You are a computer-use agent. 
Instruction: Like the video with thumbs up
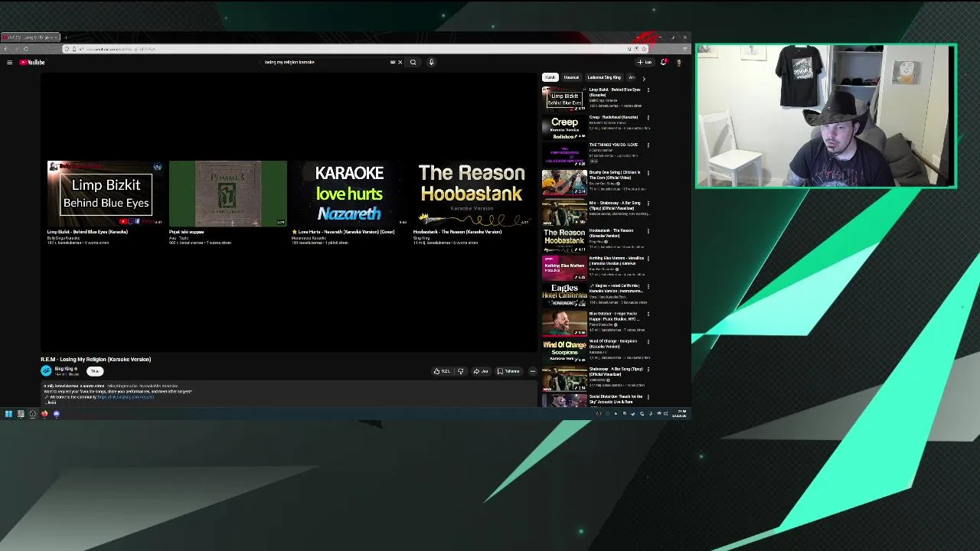442,371
